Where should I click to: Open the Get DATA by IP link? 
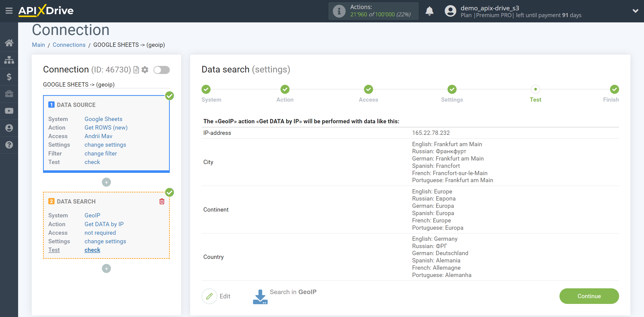click(104, 224)
